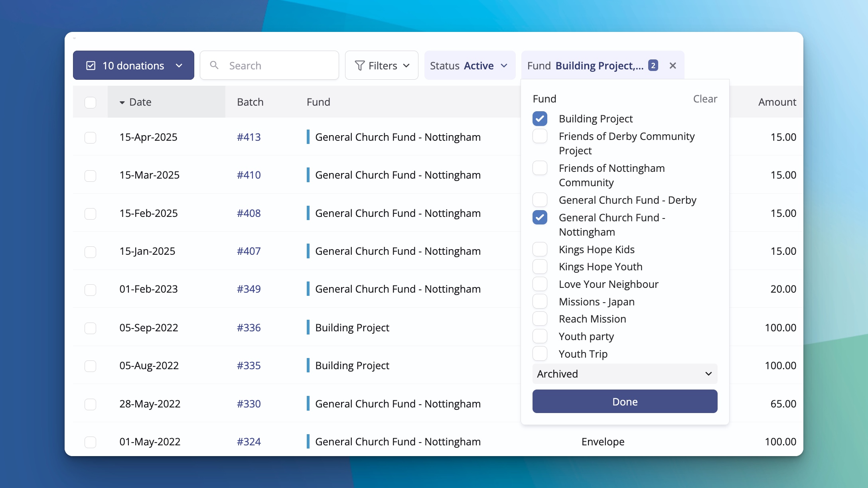This screenshot has width=868, height=488.
Task: Open the Status Active dropdown
Action: pos(470,65)
